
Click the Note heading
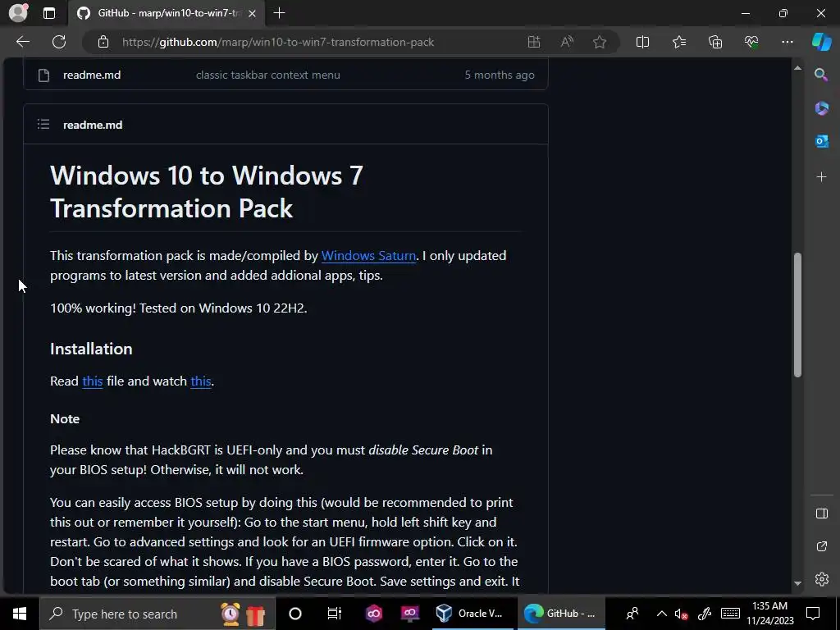pos(65,419)
